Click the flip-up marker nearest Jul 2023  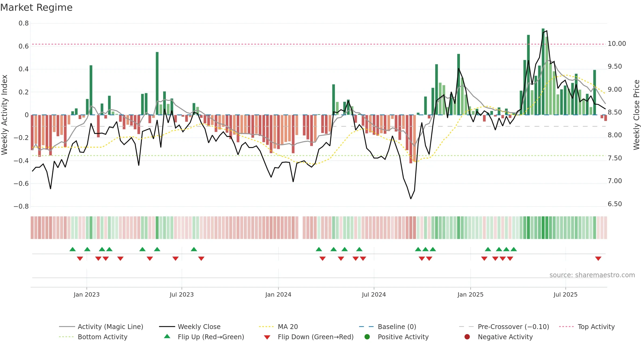coord(194,249)
